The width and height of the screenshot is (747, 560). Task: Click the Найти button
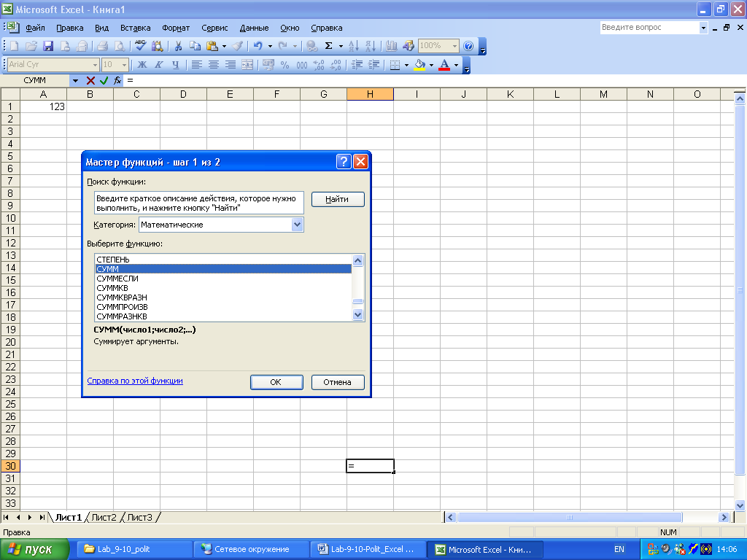(338, 199)
